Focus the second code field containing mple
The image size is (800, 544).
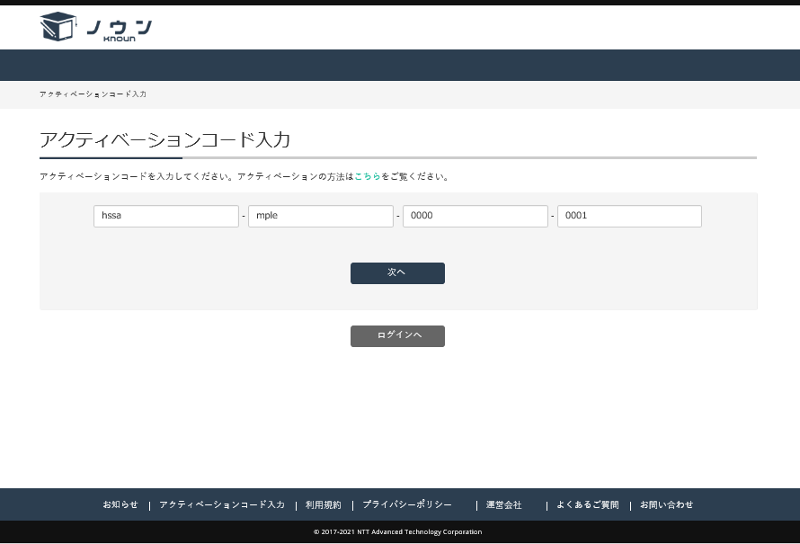(320, 216)
